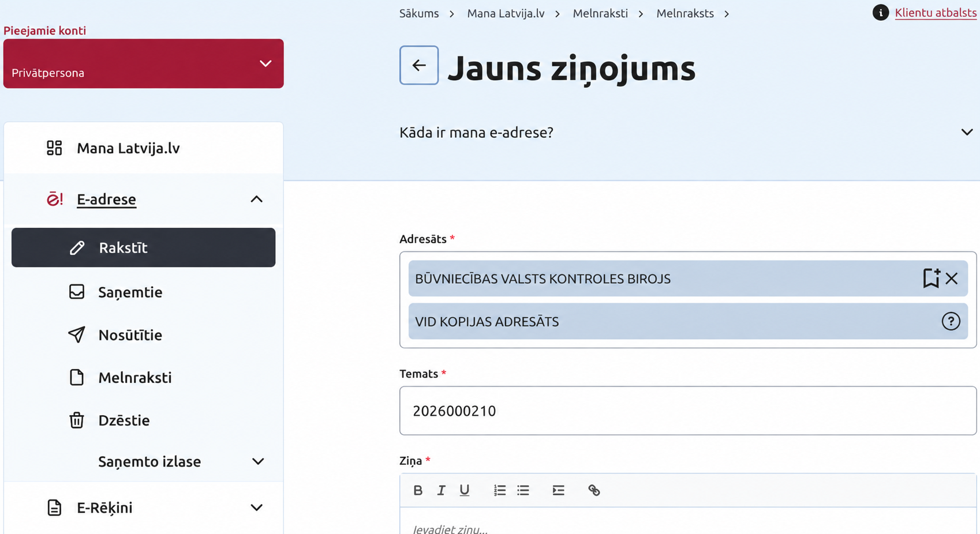This screenshot has width=980, height=534.
Task: Click the VID kopijas adresāts help icon
Action: [951, 321]
